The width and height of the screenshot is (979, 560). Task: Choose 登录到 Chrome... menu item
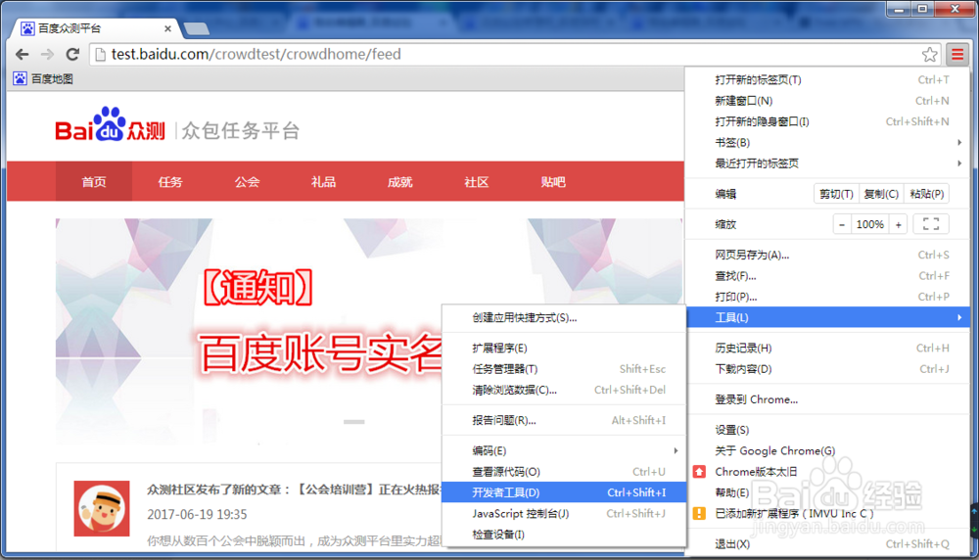[827, 399]
